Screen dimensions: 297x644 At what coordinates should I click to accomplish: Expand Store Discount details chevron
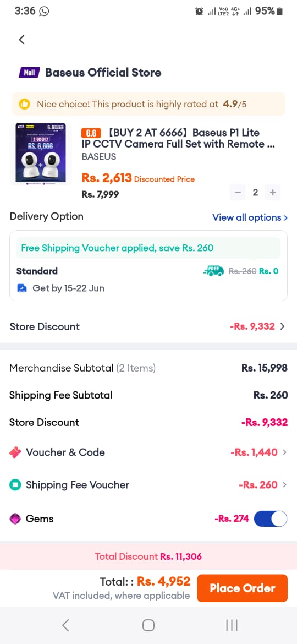(x=282, y=326)
